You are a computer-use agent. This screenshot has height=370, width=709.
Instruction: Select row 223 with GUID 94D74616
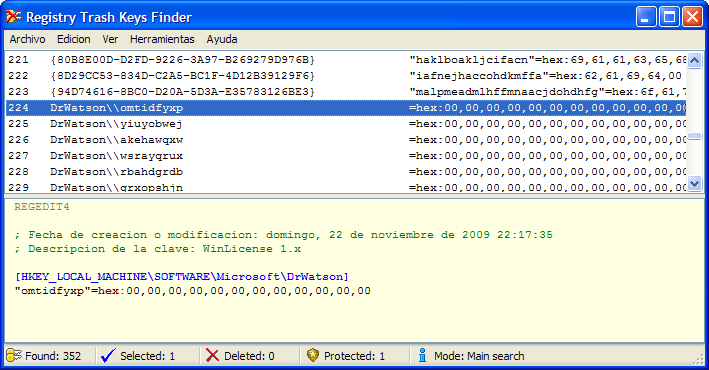(346, 92)
